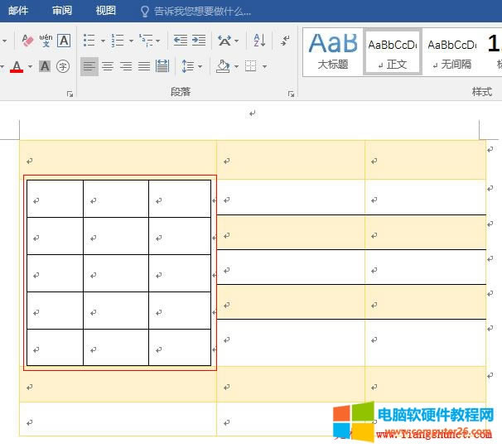Open the line spacing dropdown arrow
Screen dimensions: 502x448
[200, 66]
